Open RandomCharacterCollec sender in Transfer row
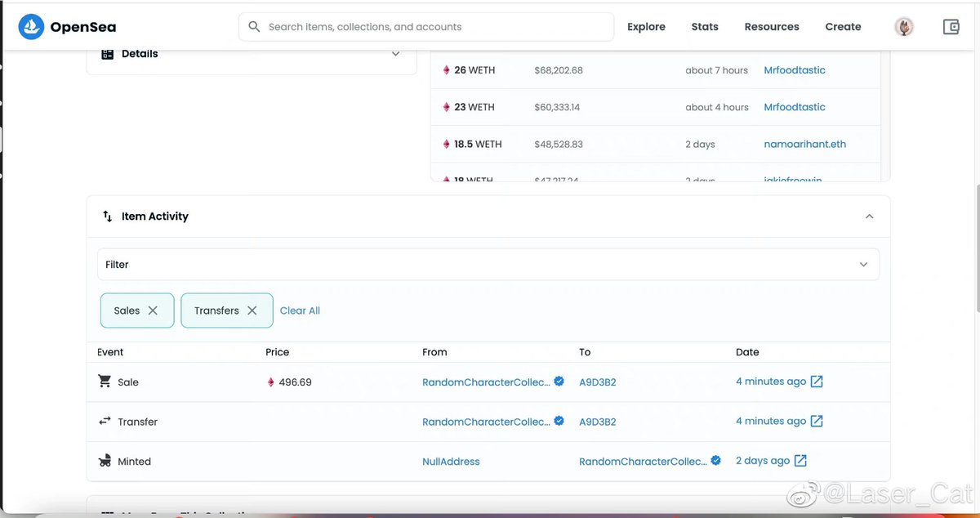The image size is (980, 518). coord(486,422)
